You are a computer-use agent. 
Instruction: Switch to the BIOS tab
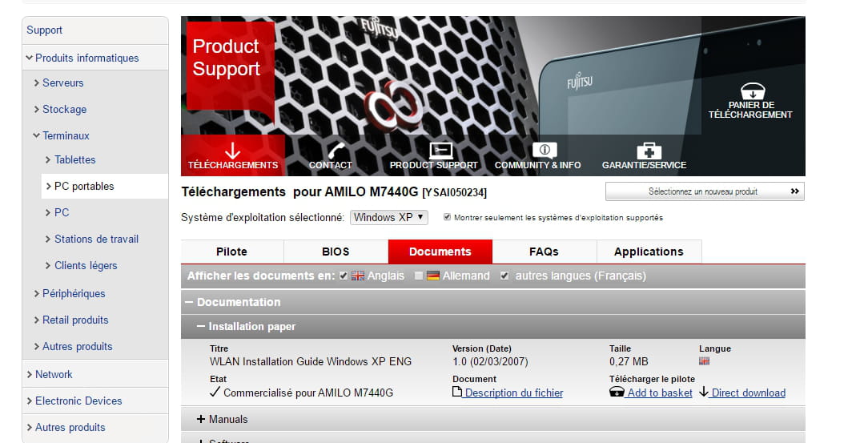(336, 252)
